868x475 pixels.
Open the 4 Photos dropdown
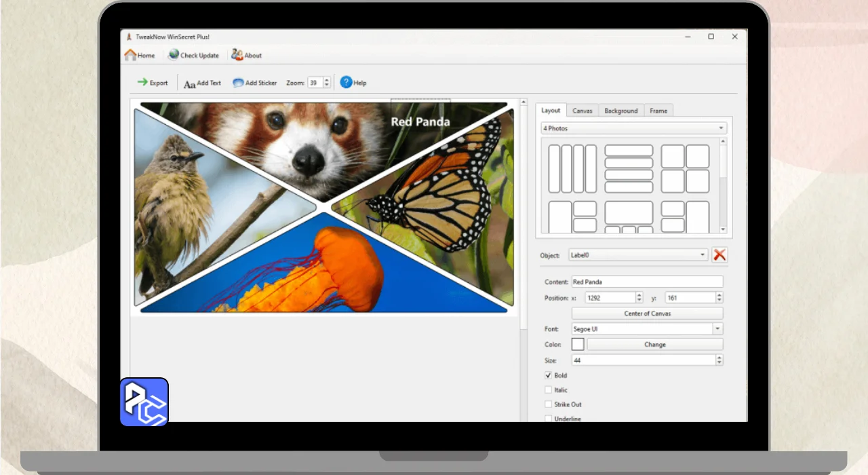pyautogui.click(x=633, y=128)
